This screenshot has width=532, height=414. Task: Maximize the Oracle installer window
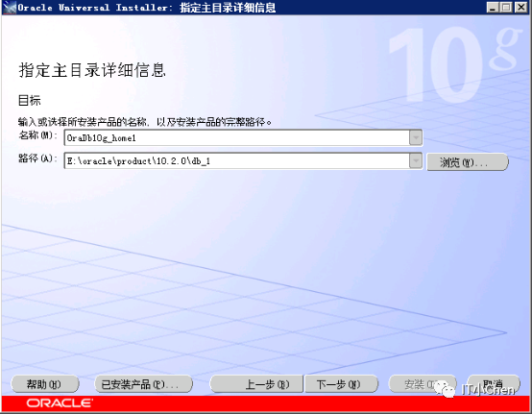pos(506,7)
